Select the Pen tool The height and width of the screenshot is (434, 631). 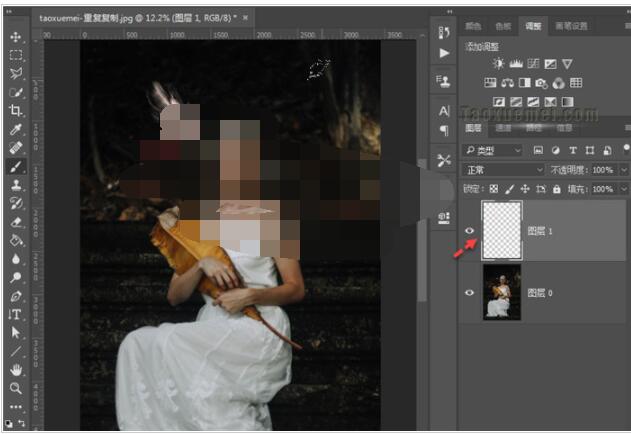[16, 296]
